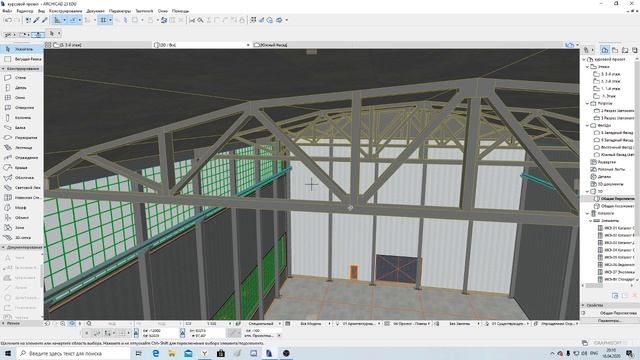Select the Балка beam tool
The image size is (640, 360).
click(22, 128)
